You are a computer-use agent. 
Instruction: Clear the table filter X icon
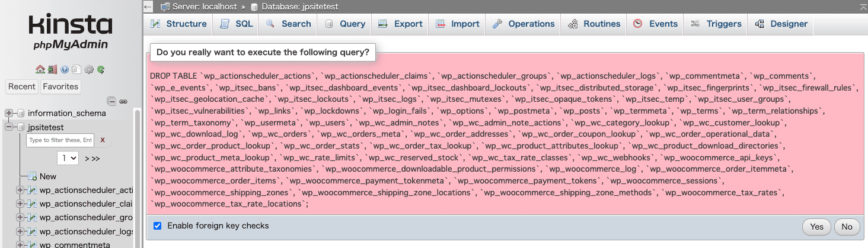click(x=103, y=140)
